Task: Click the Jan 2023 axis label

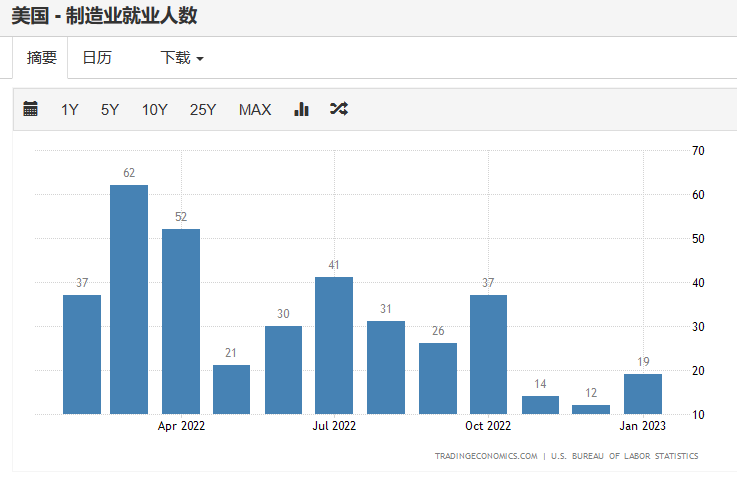Action: click(x=643, y=426)
